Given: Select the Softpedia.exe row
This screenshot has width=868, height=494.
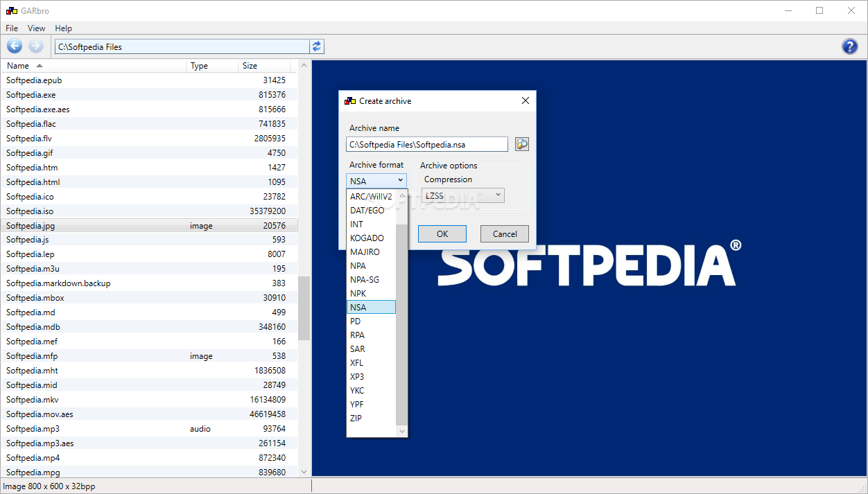Looking at the screenshot, I should tap(148, 95).
